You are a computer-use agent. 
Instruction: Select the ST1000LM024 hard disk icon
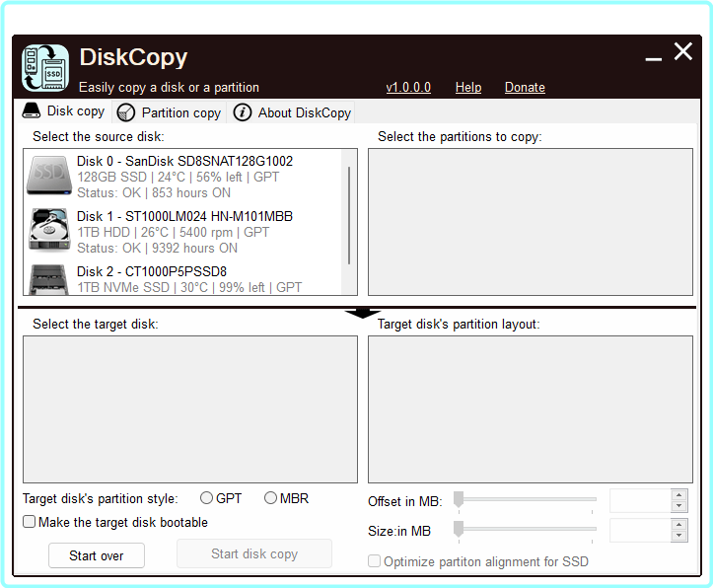click(x=49, y=230)
